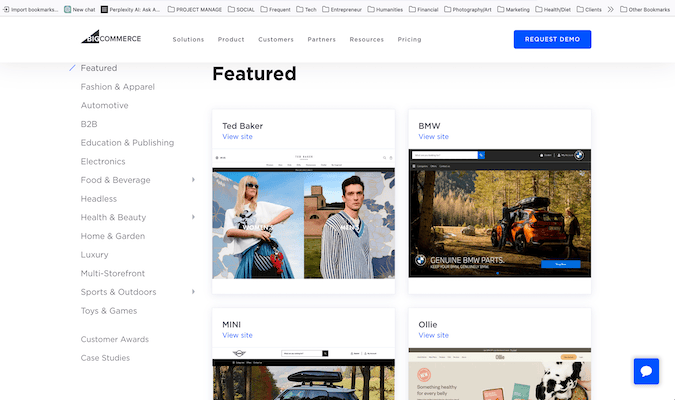This screenshot has width=675, height=400.
Task: Open the Resources menu
Action: coord(366,39)
